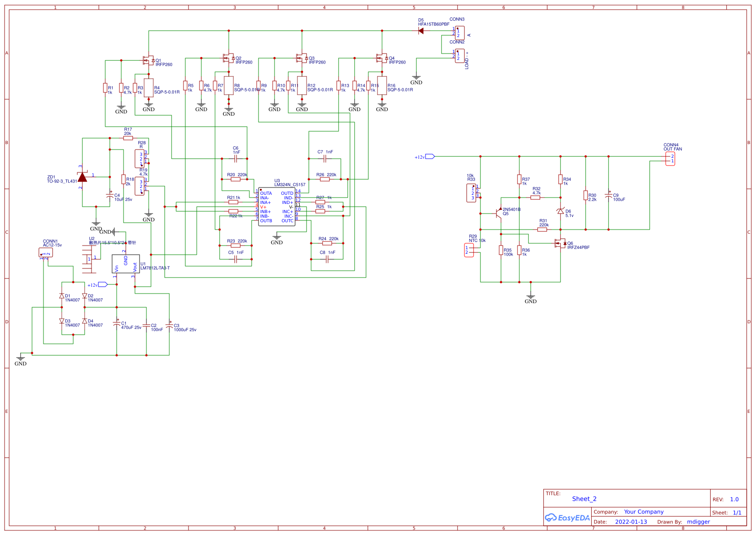Click the R29 NTC thermistor connector
Viewport: 756px width, 535px height.
tap(469, 250)
